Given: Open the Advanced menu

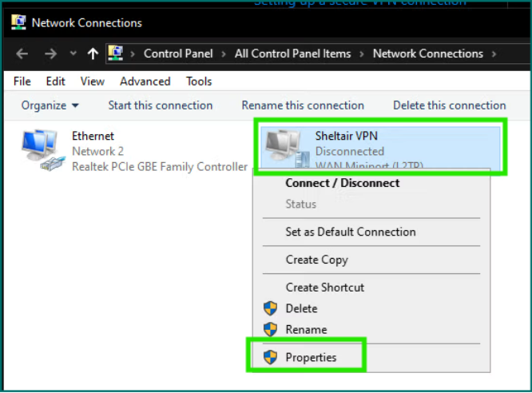Looking at the screenshot, I should (x=145, y=81).
